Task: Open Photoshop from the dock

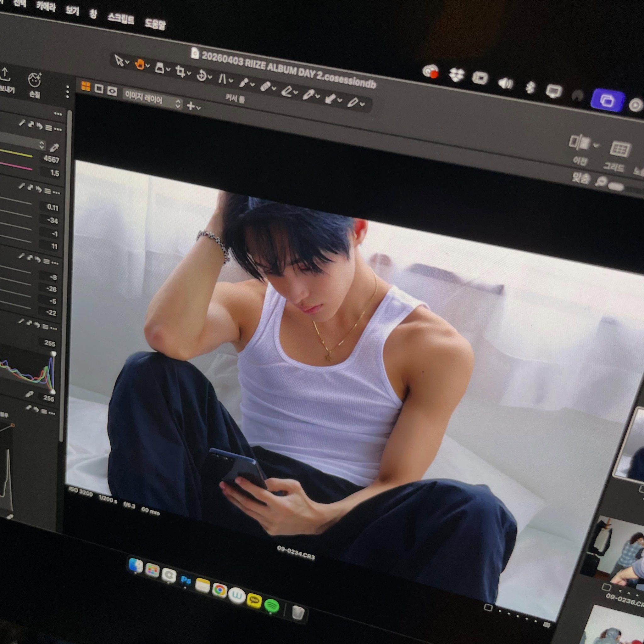Action: coord(186,581)
